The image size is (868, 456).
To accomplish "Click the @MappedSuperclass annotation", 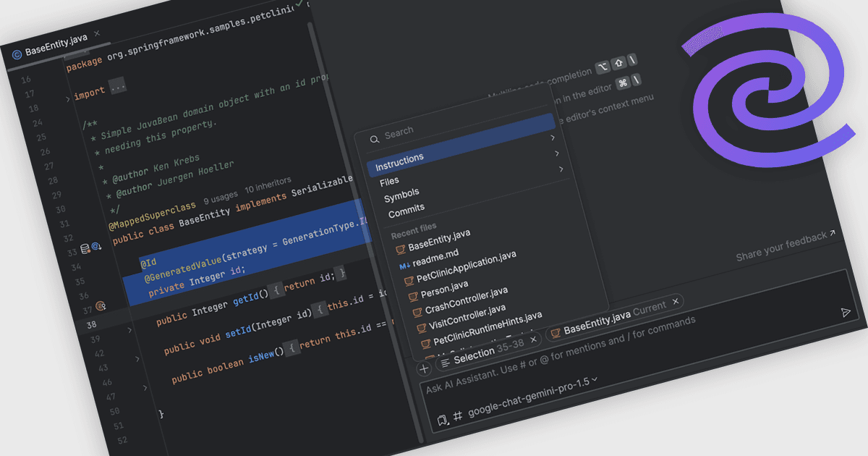I will click(x=153, y=216).
